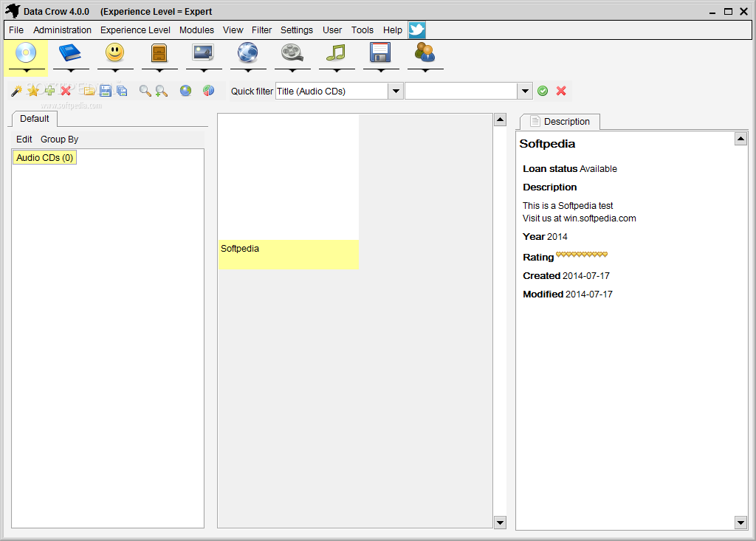The width and height of the screenshot is (756, 541).
Task: Open search with plain magnifier icon
Action: click(x=145, y=91)
